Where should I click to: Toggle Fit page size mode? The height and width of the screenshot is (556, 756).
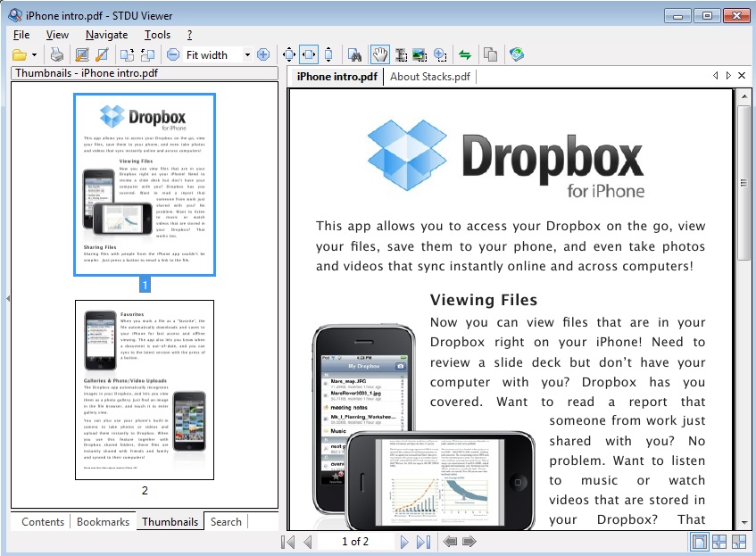click(x=288, y=54)
